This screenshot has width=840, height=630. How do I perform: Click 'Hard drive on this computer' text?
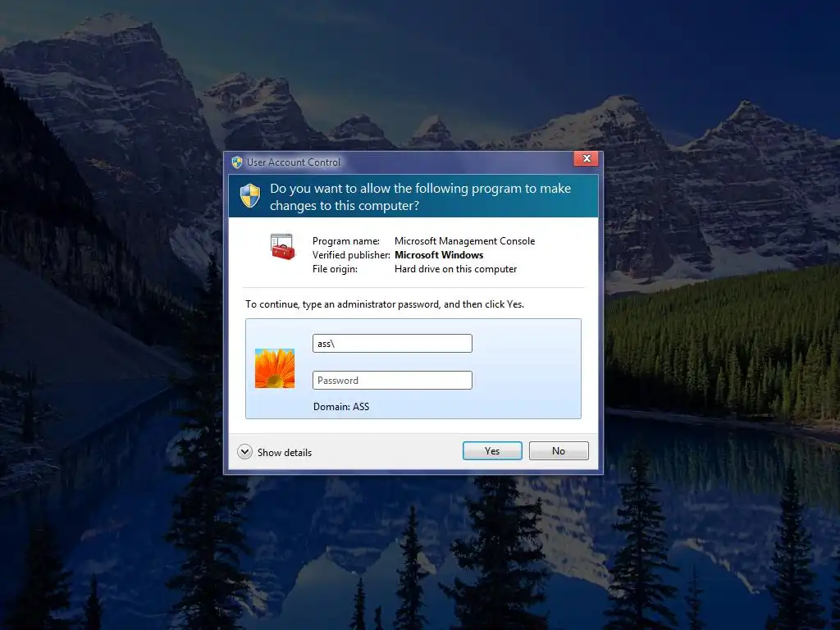[x=455, y=269]
